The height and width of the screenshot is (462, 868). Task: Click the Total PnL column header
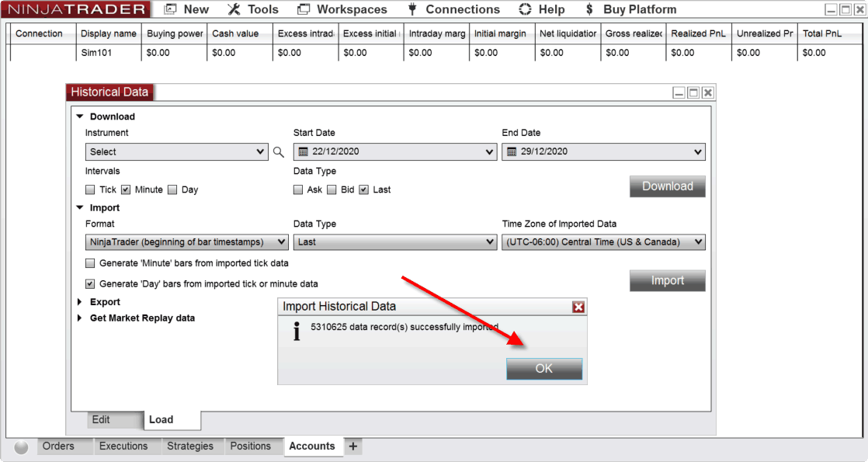tap(831, 34)
